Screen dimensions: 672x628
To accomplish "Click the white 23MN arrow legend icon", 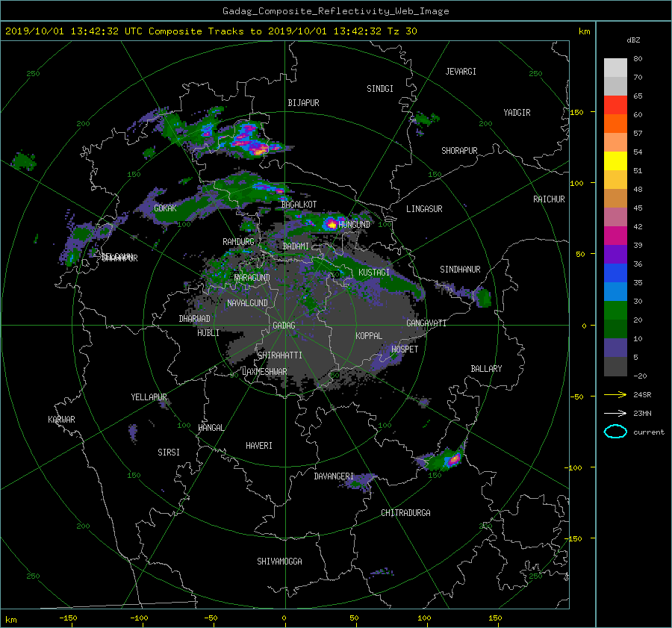I will (x=615, y=413).
